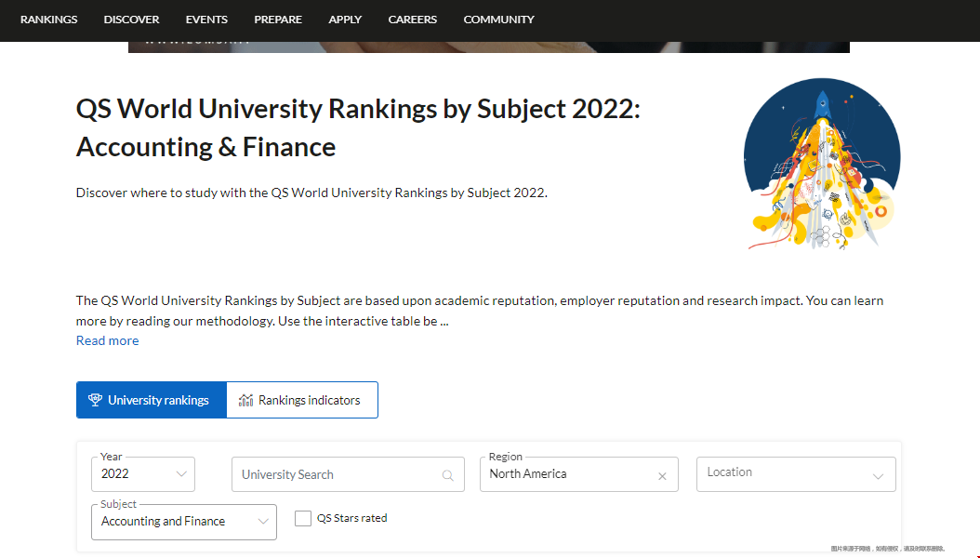Screen dimensions: 980x558
Task: Click into the University Search field
Action: tap(348, 474)
